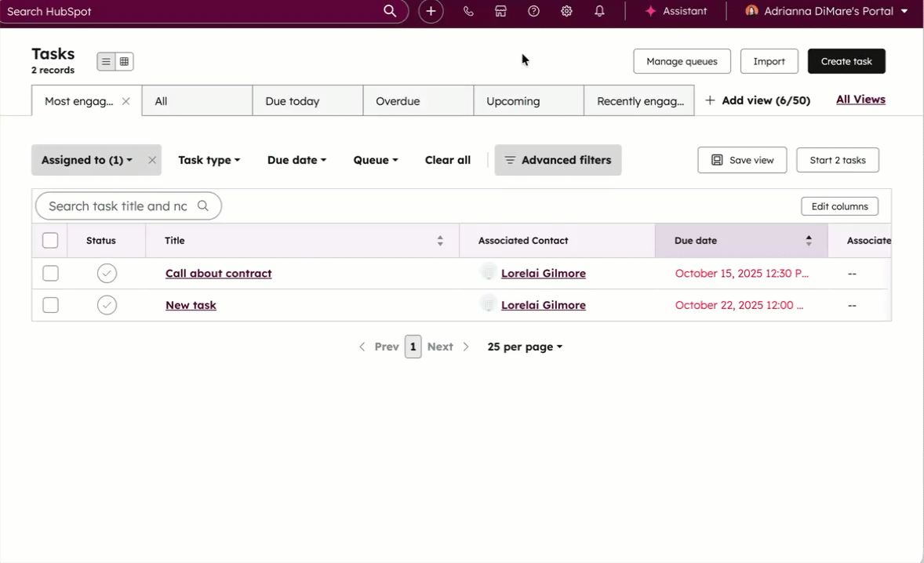Switch to list view icon
Viewport: 924px width, 563px height.
106,61
